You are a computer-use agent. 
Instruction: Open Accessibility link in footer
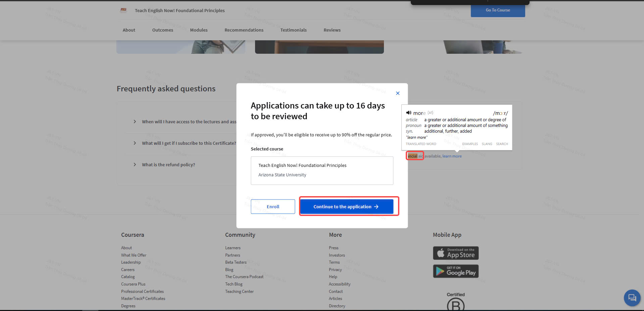click(340, 284)
